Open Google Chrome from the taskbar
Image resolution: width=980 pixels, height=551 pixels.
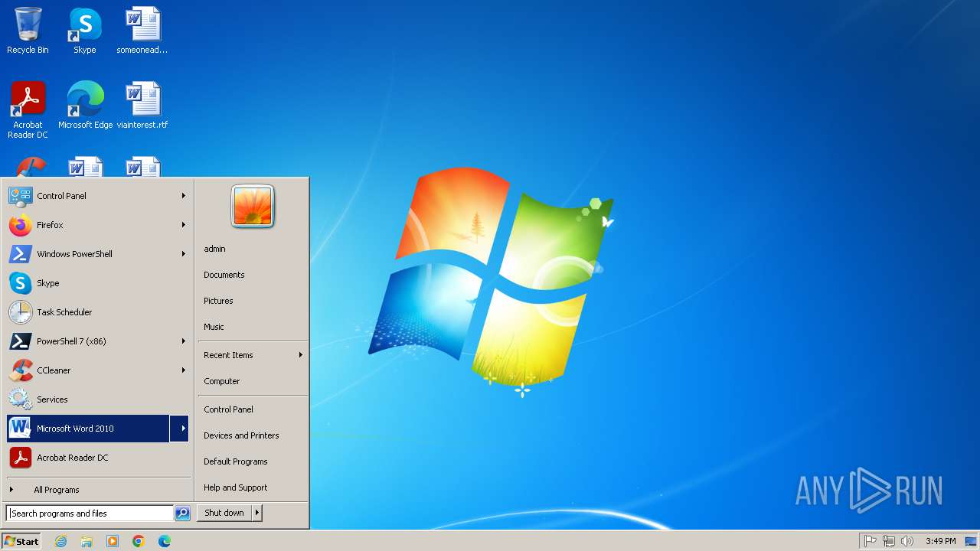tap(139, 541)
